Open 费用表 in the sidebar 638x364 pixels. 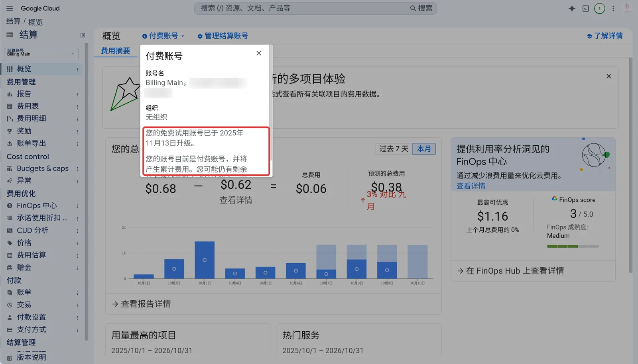coord(28,106)
